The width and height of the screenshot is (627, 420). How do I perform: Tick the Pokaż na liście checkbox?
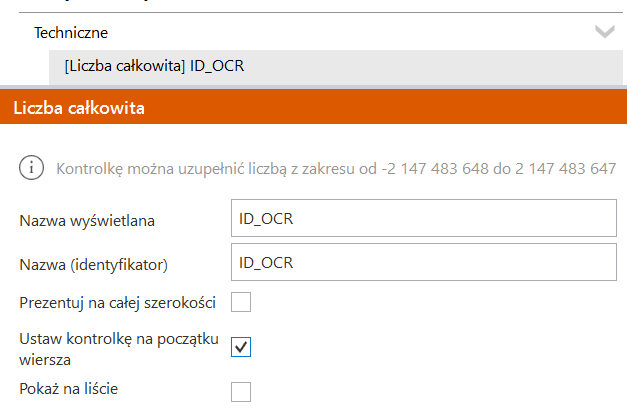241,390
